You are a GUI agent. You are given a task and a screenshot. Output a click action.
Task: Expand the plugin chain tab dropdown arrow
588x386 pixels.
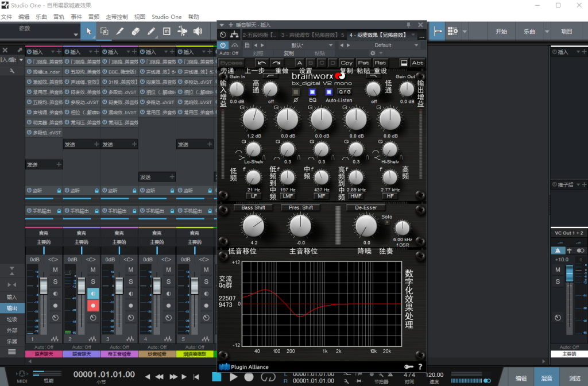pyautogui.click(x=413, y=35)
